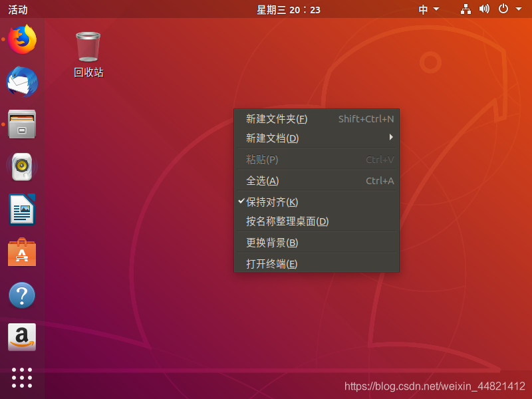Select 打开终端(E) menu entry
532x399 pixels.
click(x=317, y=263)
